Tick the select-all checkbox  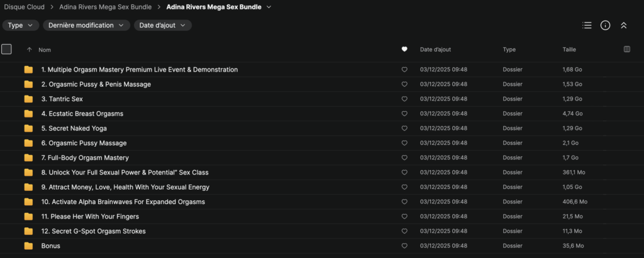[x=7, y=50]
